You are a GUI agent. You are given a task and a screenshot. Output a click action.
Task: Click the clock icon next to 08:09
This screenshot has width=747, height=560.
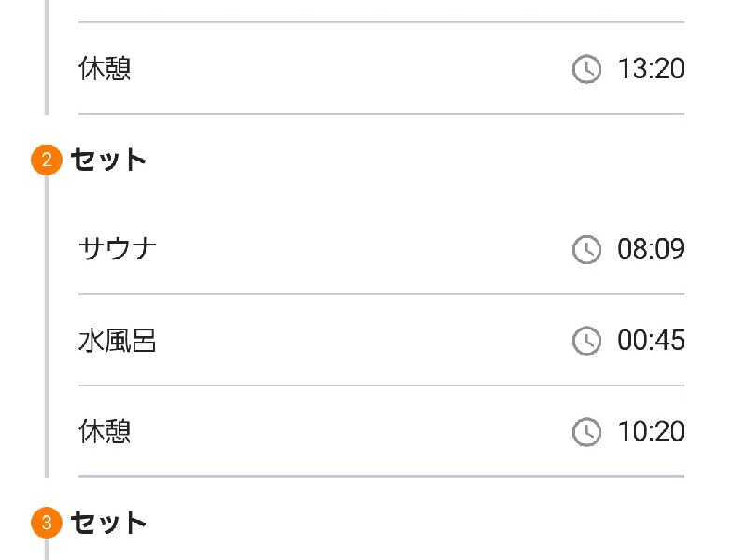(x=586, y=249)
